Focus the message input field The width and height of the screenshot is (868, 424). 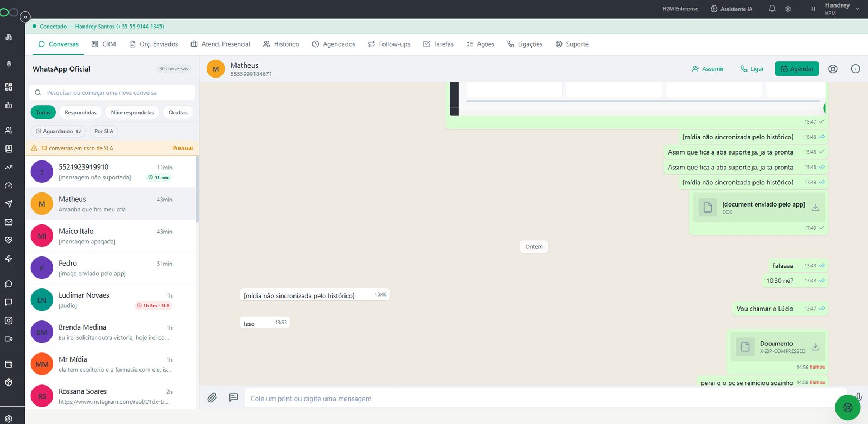[545, 399]
